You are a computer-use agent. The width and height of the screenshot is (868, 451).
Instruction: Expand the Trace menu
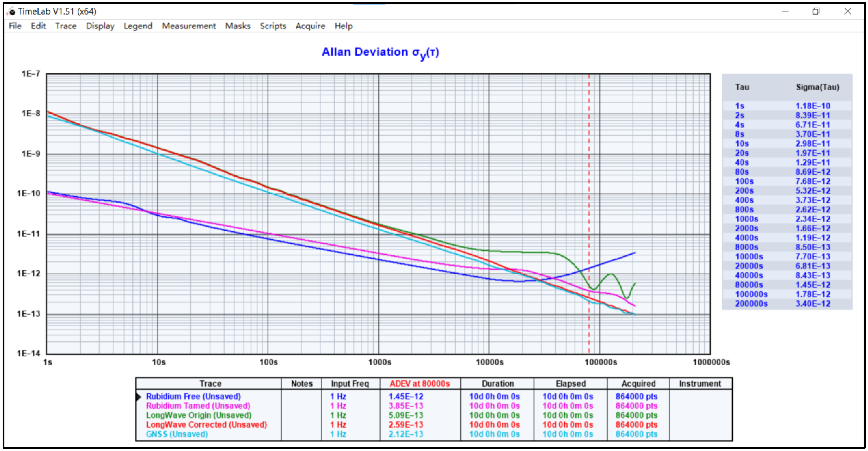(66, 26)
